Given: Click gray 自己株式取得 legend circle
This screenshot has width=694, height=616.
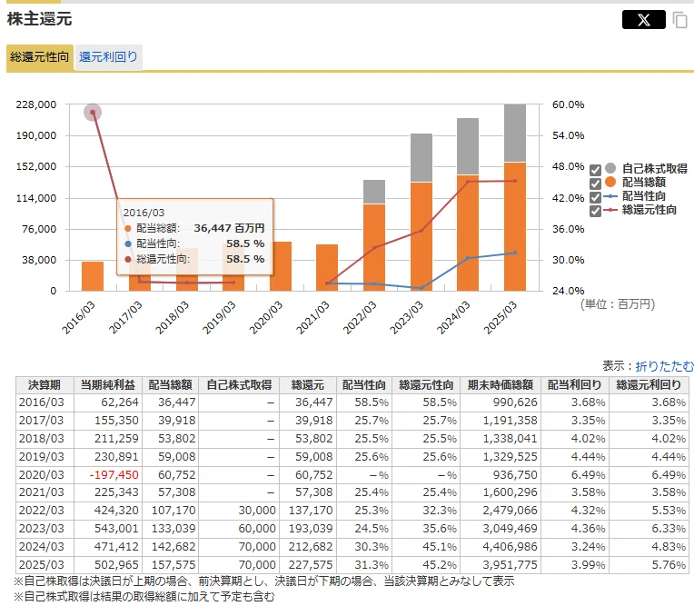Looking at the screenshot, I should (610, 168).
